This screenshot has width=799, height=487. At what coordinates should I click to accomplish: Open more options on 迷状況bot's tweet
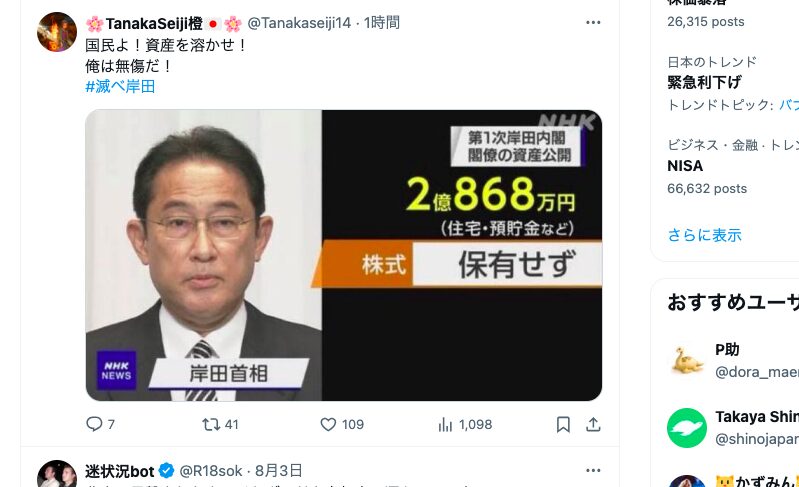click(593, 470)
